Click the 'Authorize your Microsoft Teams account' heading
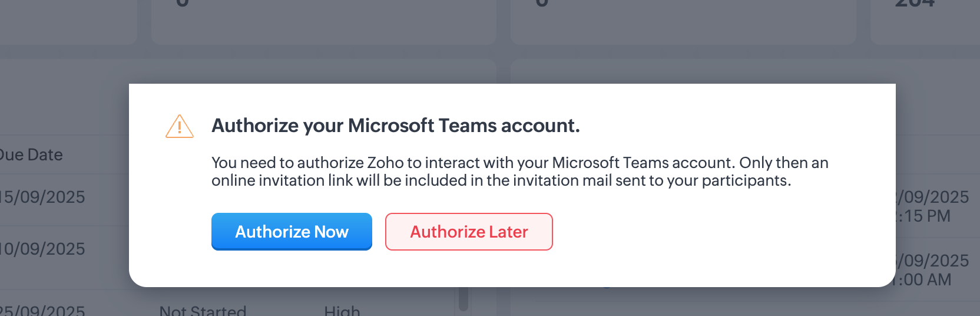 (396, 126)
